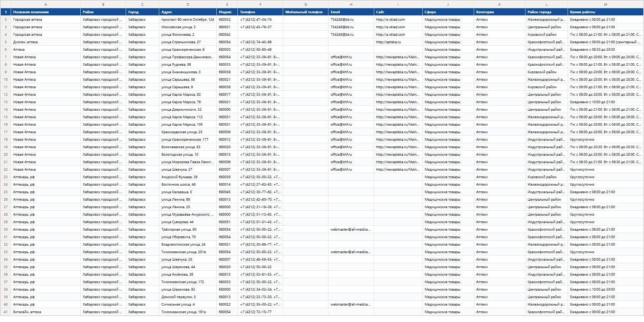Select address 'проспект 60-летия Октября, 124'
Screen dimensions: 644x322
[188, 20]
